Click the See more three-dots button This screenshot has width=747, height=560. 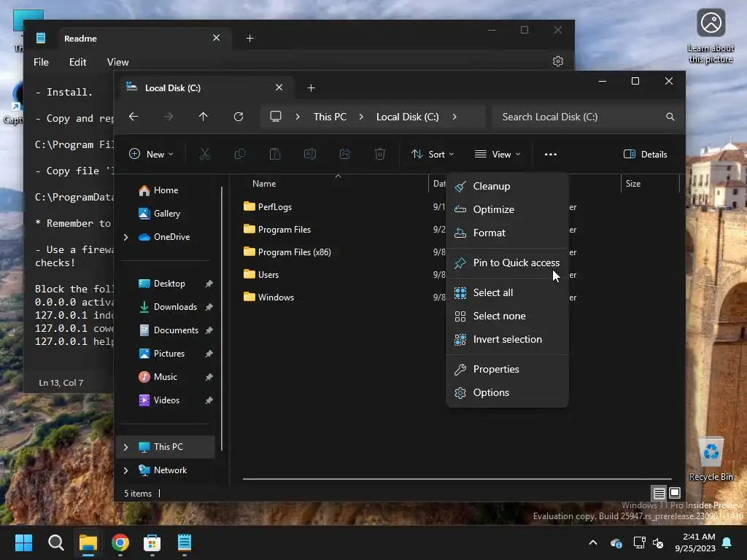(551, 155)
